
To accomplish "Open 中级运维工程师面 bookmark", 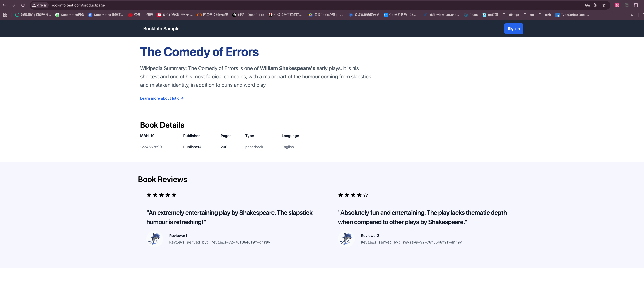I will pos(285,15).
